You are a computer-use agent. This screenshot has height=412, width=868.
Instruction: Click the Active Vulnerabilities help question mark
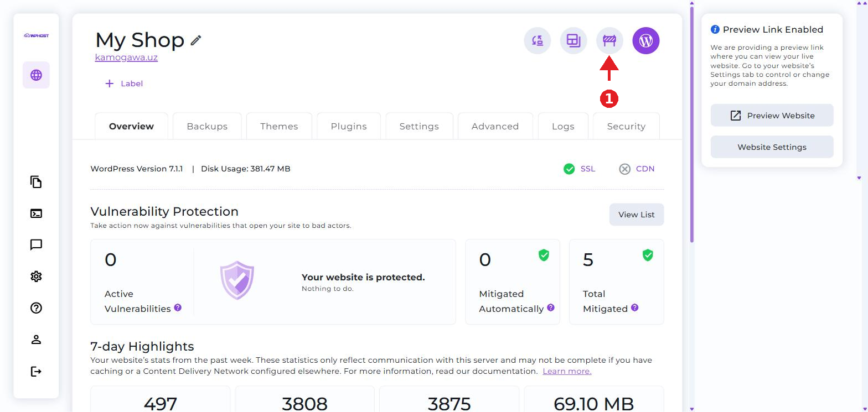click(178, 307)
